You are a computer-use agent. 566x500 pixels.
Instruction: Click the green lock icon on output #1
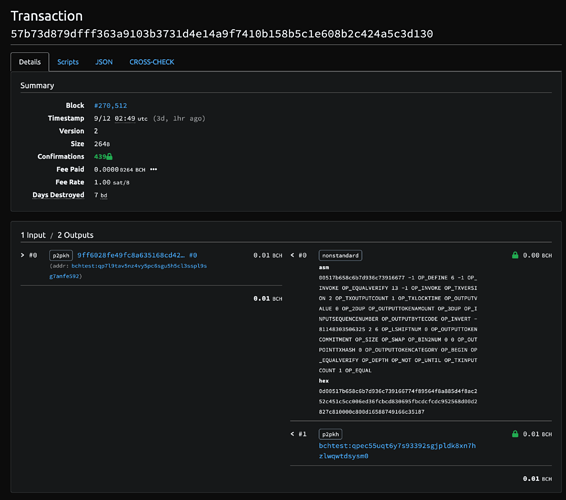coord(515,434)
